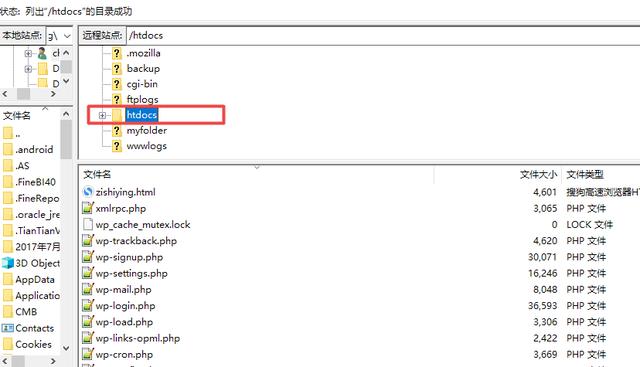Select the myfolder remote directory
The width and height of the screenshot is (640, 367).
pos(147,131)
